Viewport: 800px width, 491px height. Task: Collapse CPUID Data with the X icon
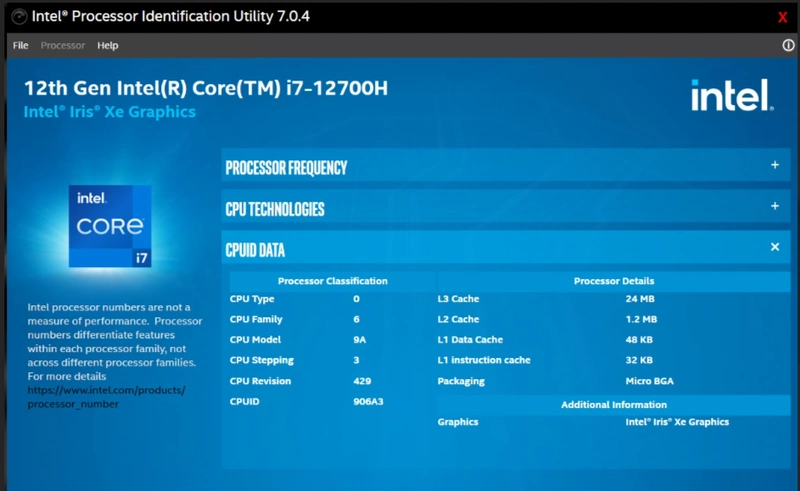click(774, 247)
